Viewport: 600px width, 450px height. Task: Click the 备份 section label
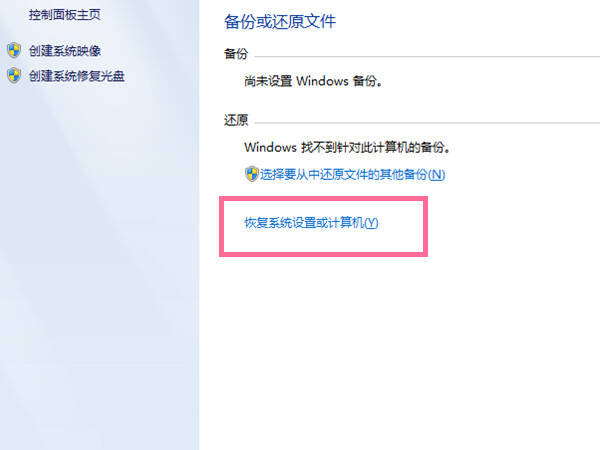236,54
